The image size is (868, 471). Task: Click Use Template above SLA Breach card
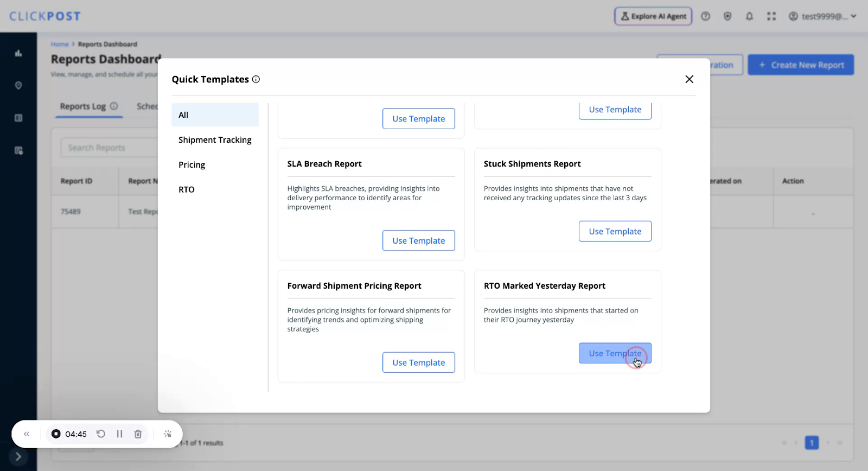pyautogui.click(x=419, y=119)
